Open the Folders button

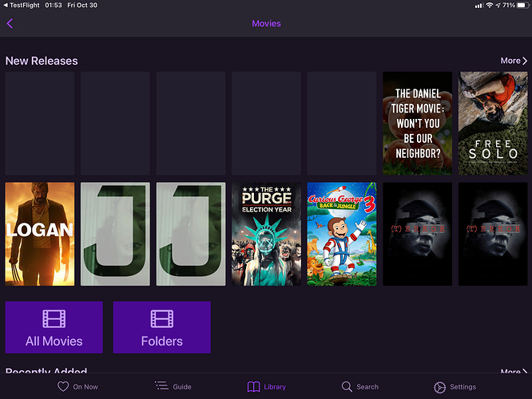tap(161, 327)
